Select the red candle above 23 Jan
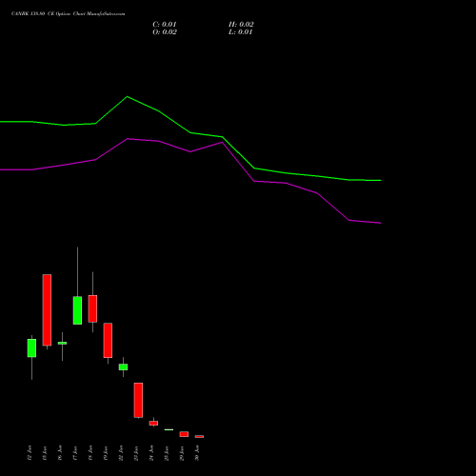476x476 pixels. (138, 400)
